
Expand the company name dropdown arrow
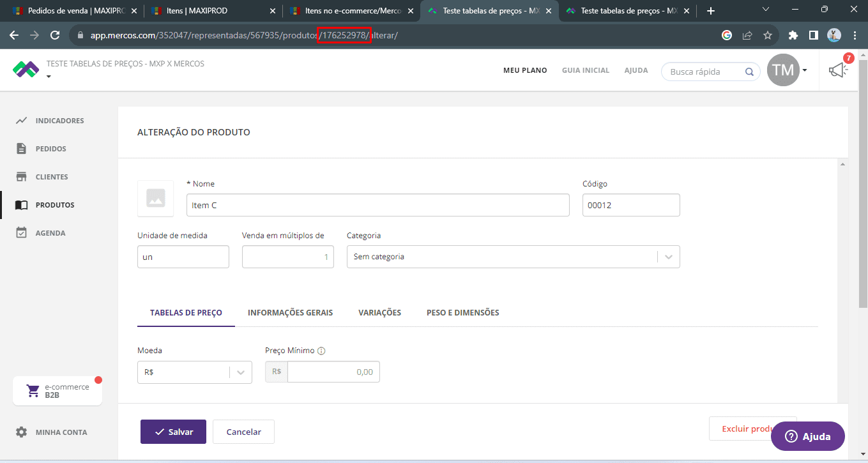click(49, 77)
